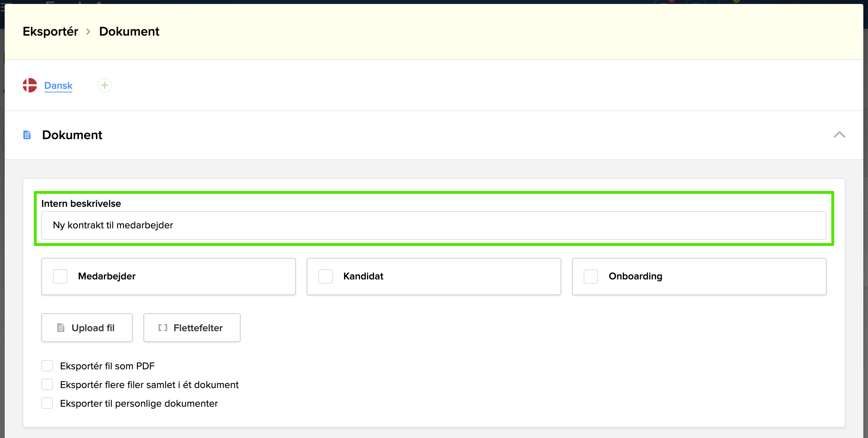Click the brackets icon on Flettefelter
The width and height of the screenshot is (868, 438).
pyautogui.click(x=163, y=328)
